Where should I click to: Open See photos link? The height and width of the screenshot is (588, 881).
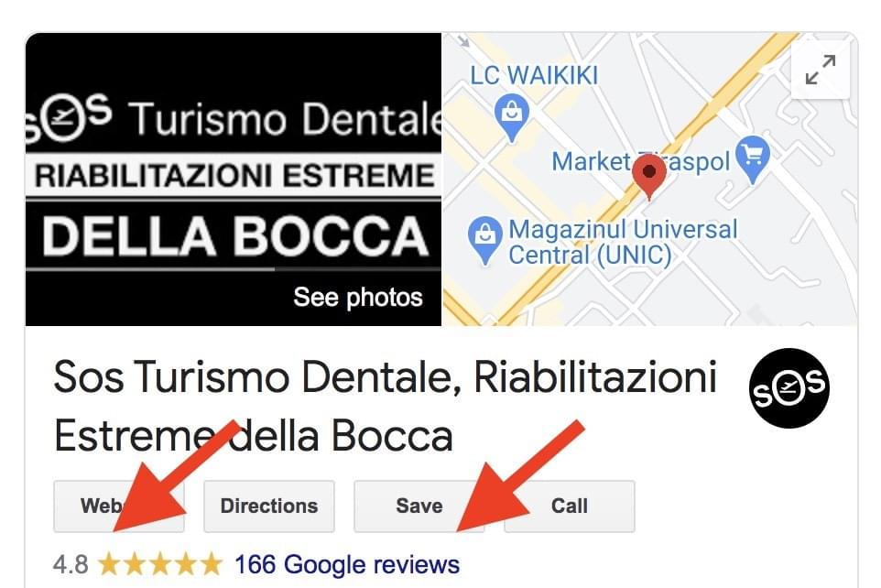pyautogui.click(x=358, y=297)
